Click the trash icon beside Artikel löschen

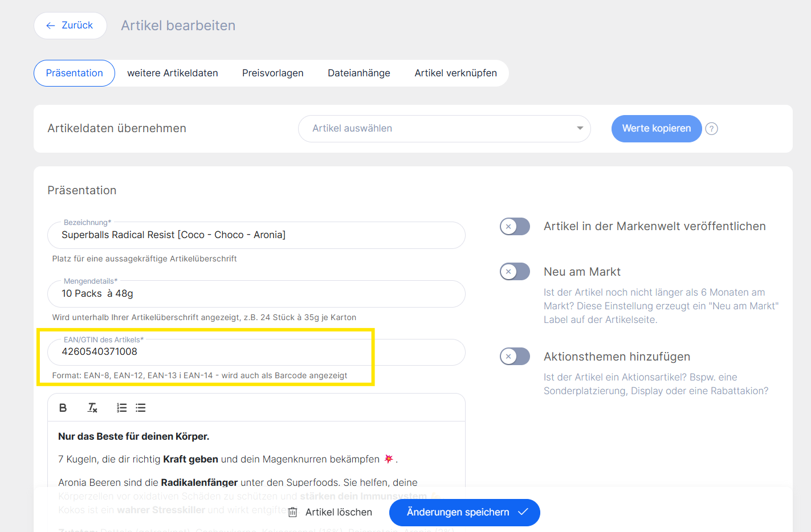[293, 513]
